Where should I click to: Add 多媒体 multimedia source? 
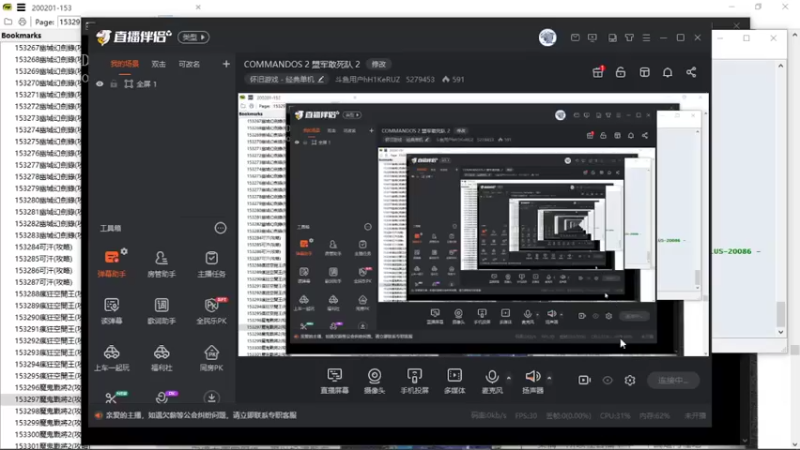pyautogui.click(x=455, y=381)
